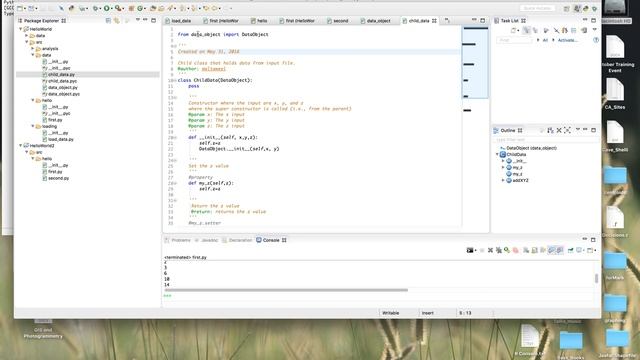Collapse the hello package in HelloWorld

33,100
